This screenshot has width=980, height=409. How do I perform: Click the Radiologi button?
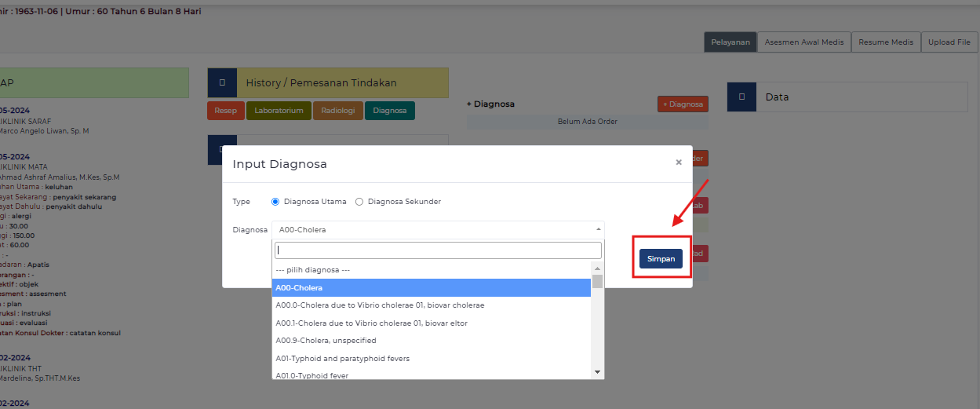coord(338,111)
